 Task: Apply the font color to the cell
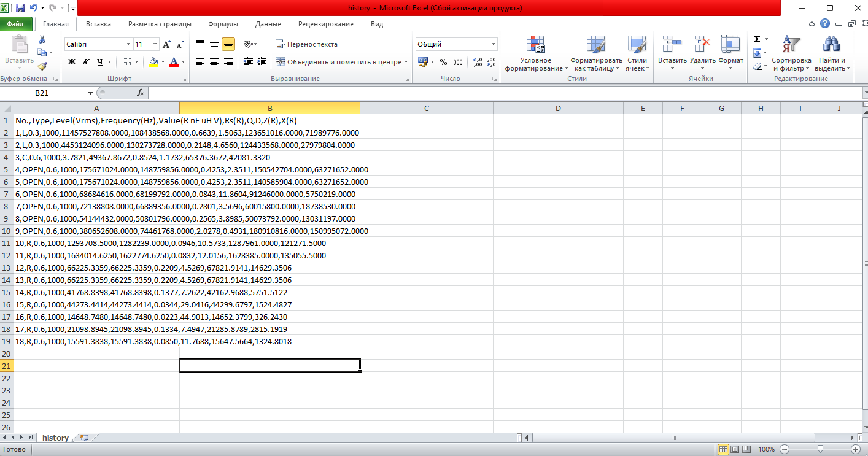click(x=174, y=62)
